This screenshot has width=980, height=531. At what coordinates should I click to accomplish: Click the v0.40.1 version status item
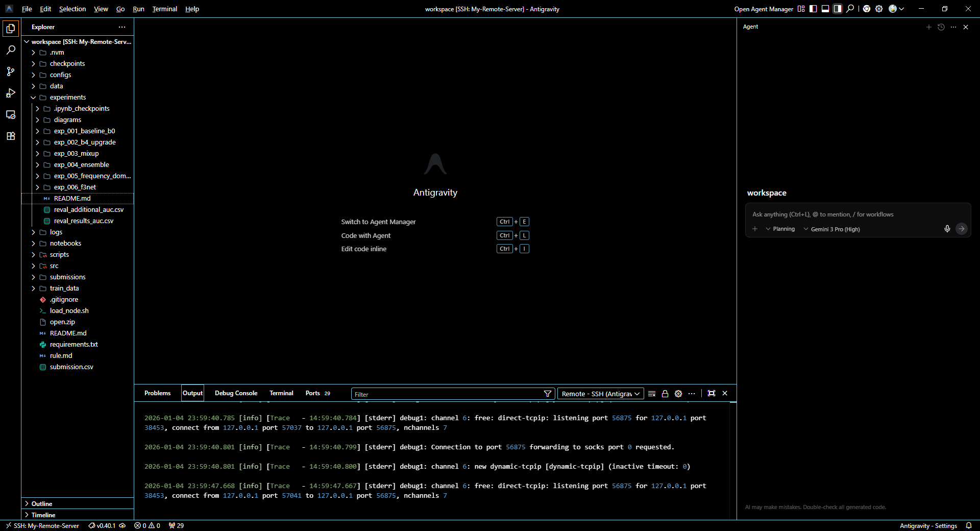point(107,526)
